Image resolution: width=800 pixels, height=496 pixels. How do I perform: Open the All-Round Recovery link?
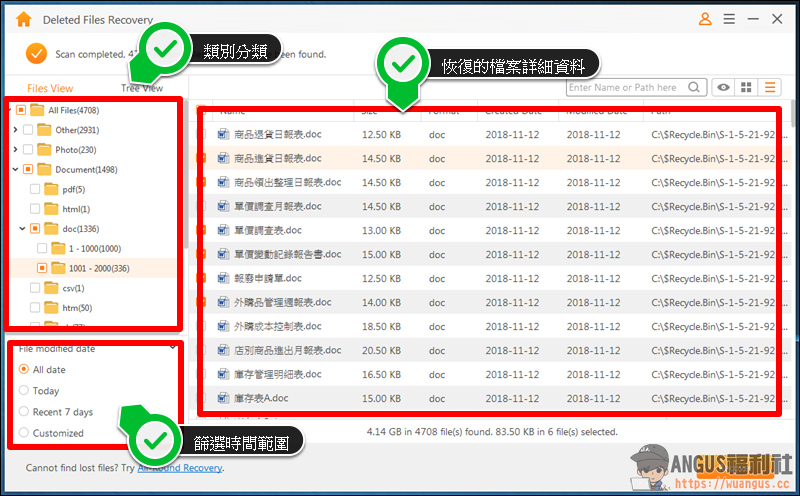[180, 468]
